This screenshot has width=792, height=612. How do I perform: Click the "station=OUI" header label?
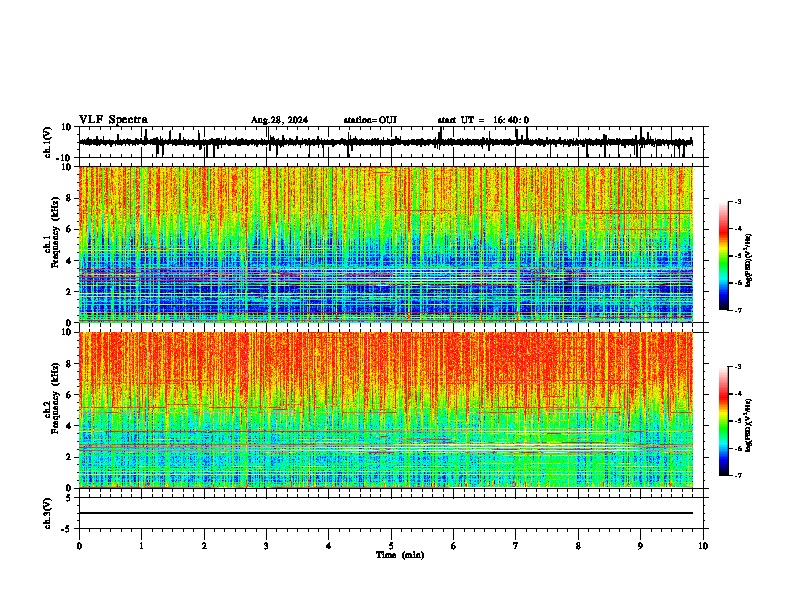pyautogui.click(x=370, y=120)
